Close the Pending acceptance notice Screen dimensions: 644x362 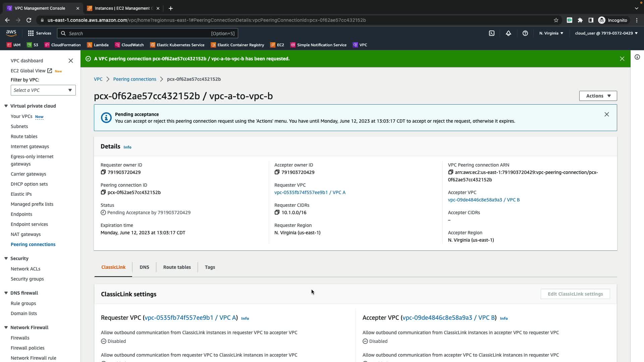pyautogui.click(x=607, y=114)
